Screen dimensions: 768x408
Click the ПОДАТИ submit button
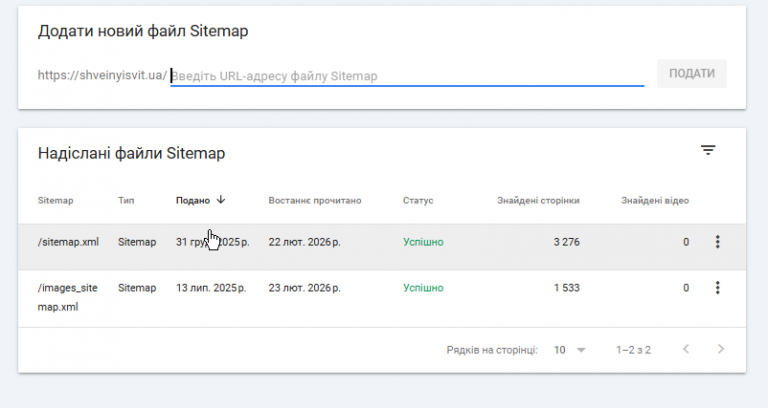pos(691,74)
